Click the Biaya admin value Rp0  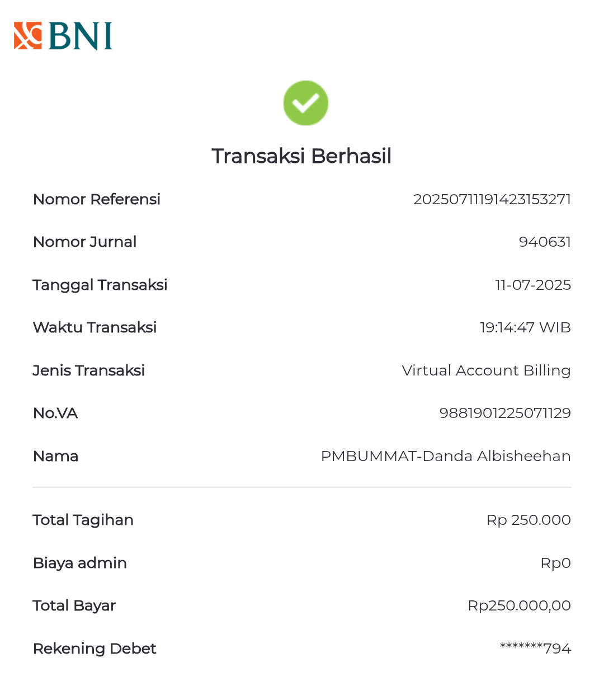[x=555, y=563]
